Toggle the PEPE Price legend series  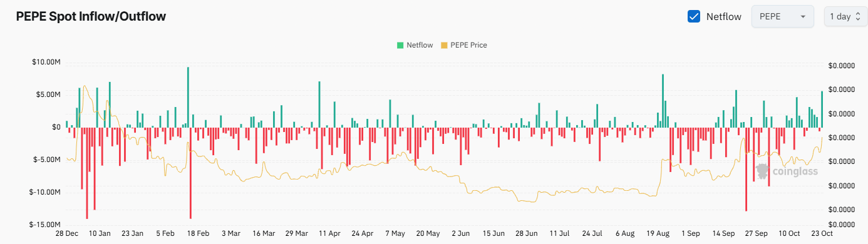(x=464, y=45)
